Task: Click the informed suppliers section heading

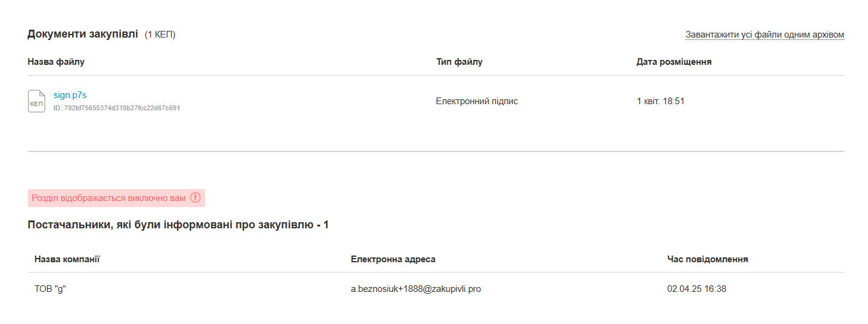Action: (178, 225)
